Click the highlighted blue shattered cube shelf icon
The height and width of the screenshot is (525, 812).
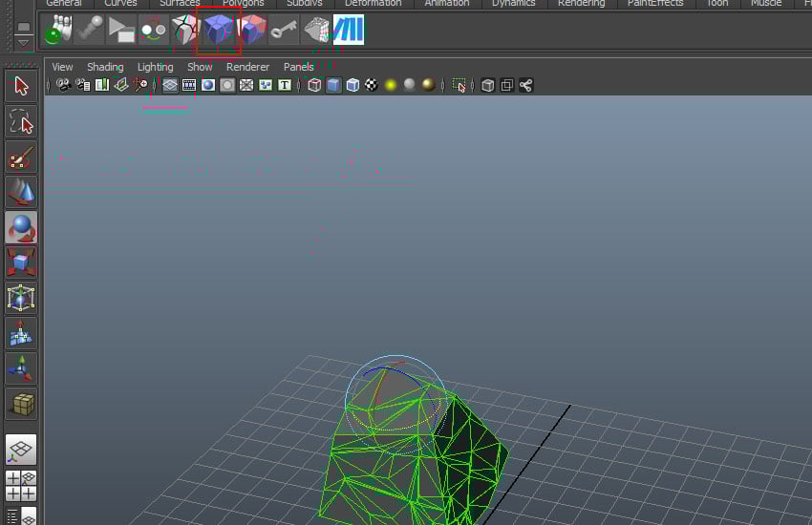[x=219, y=31]
